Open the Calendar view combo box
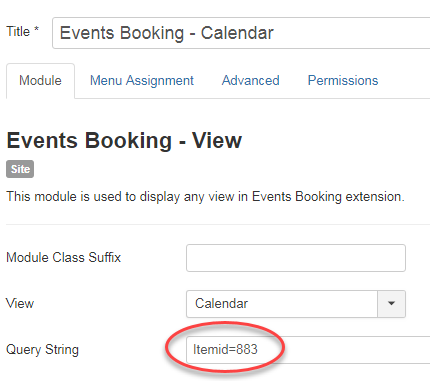The width and height of the screenshot is (430, 381). click(x=296, y=304)
